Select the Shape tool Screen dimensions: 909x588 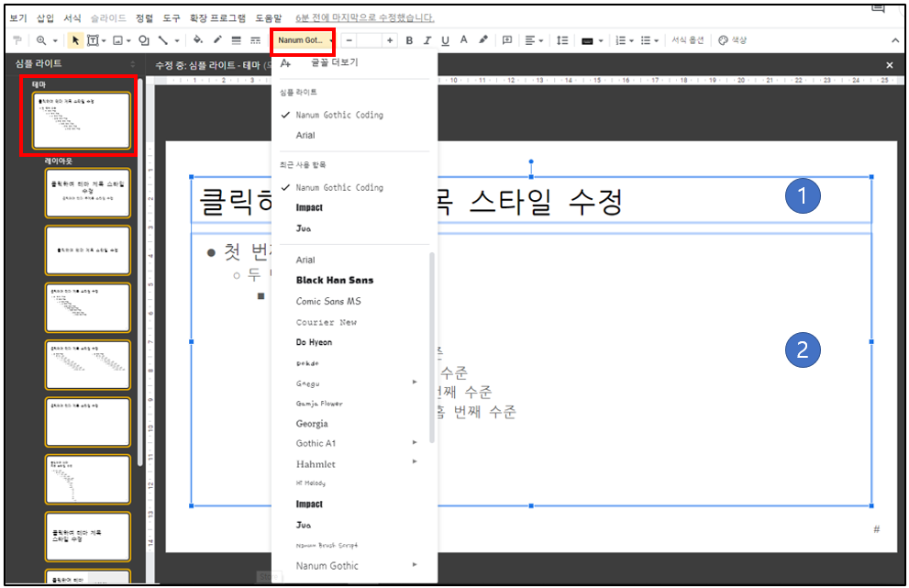[x=144, y=39]
